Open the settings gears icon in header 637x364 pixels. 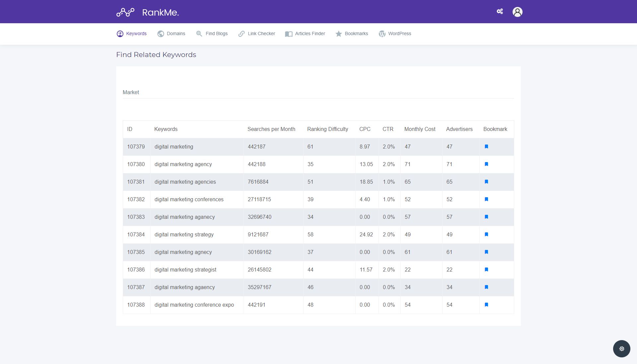coord(500,12)
